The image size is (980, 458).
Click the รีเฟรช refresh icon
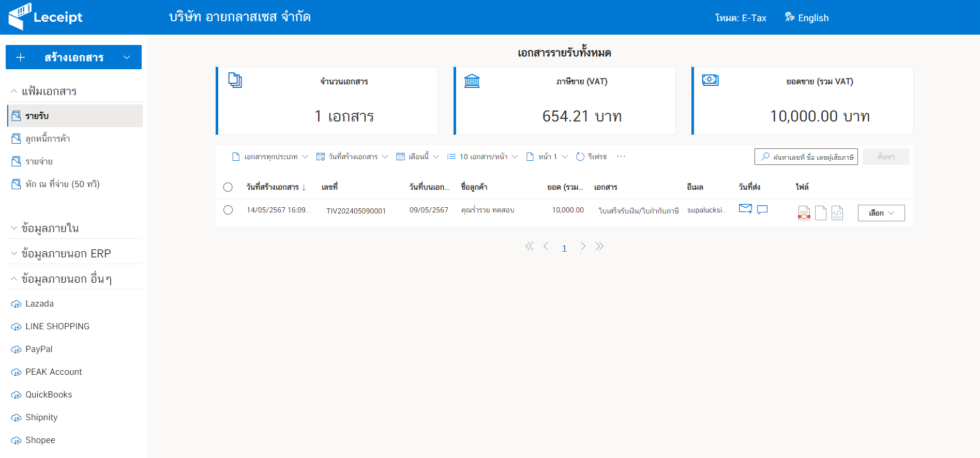click(580, 157)
